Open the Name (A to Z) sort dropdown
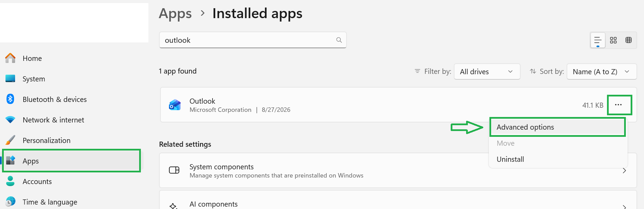 click(x=602, y=71)
